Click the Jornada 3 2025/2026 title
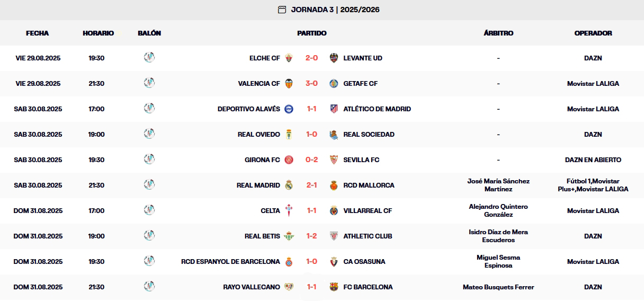 coord(335,10)
